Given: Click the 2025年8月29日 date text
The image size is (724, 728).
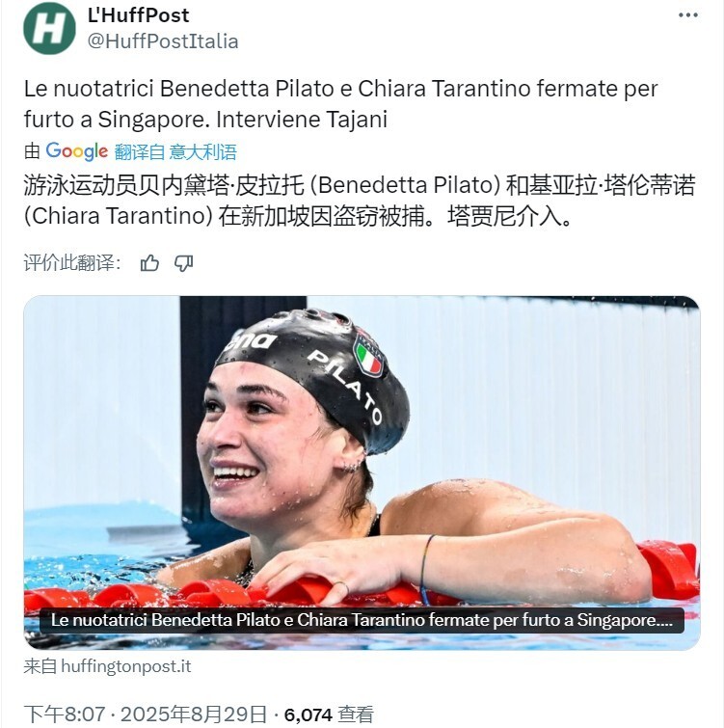Looking at the screenshot, I should point(194,715).
